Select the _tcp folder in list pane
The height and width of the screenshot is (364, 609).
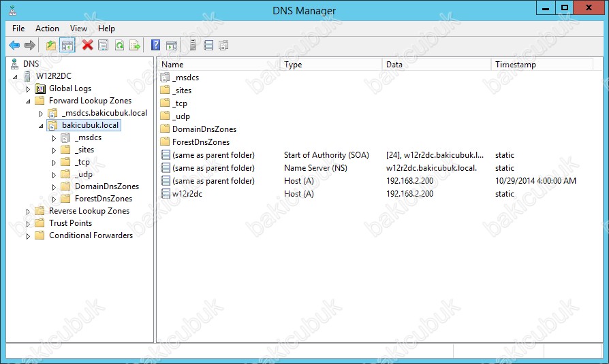click(179, 103)
